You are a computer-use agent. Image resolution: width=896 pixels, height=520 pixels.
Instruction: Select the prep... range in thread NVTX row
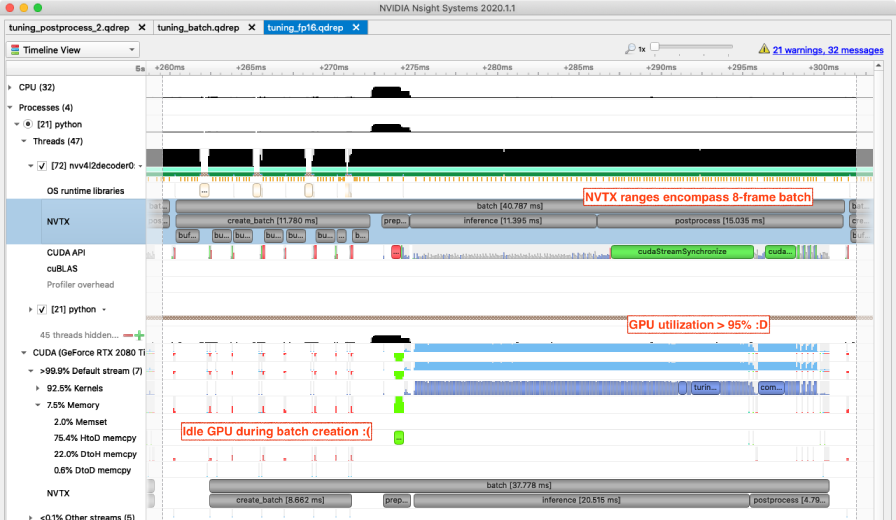coord(395,221)
